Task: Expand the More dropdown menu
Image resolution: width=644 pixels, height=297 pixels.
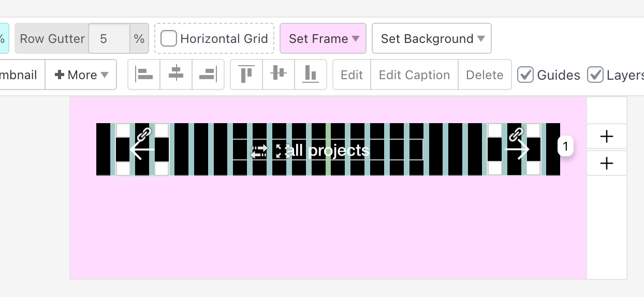Action: pos(81,75)
